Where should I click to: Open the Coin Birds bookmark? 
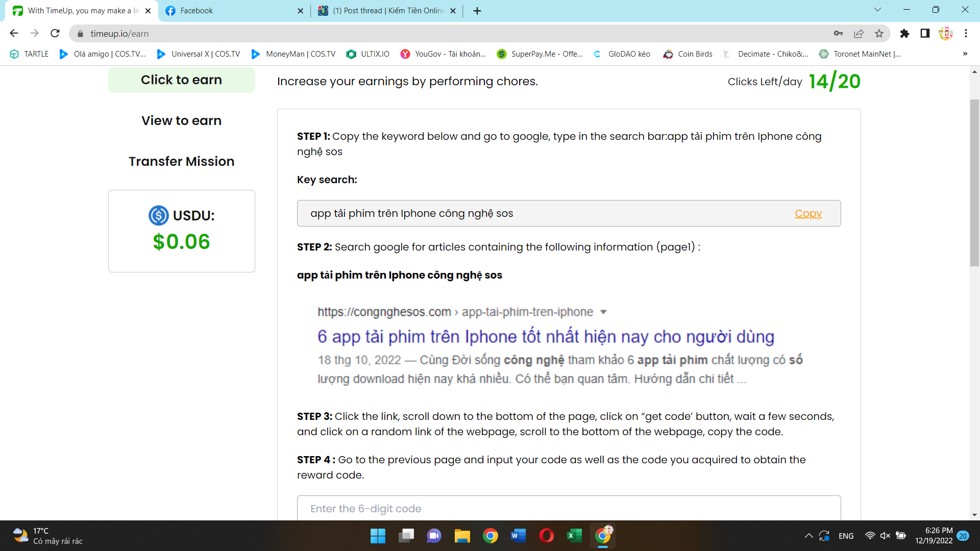[x=688, y=54]
